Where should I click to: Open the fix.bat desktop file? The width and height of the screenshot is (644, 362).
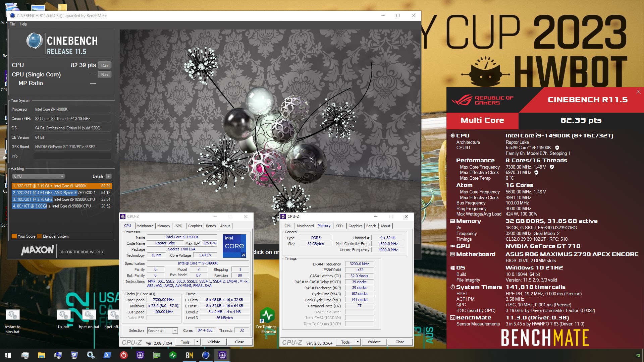click(63, 319)
